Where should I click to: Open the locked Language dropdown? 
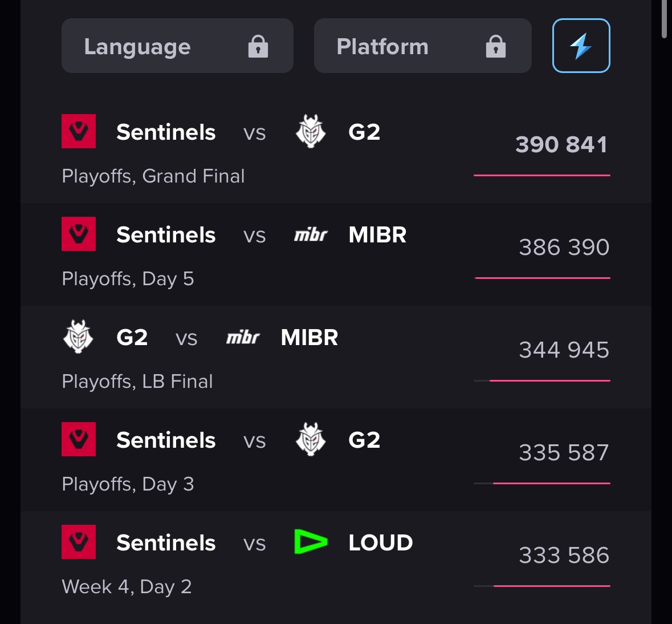[177, 46]
